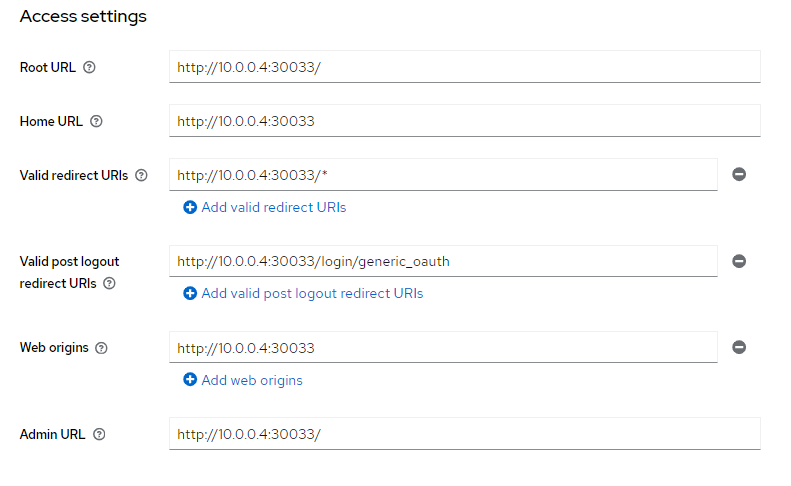Remove the web origins entry
The height and width of the screenshot is (486, 791).
pos(739,347)
